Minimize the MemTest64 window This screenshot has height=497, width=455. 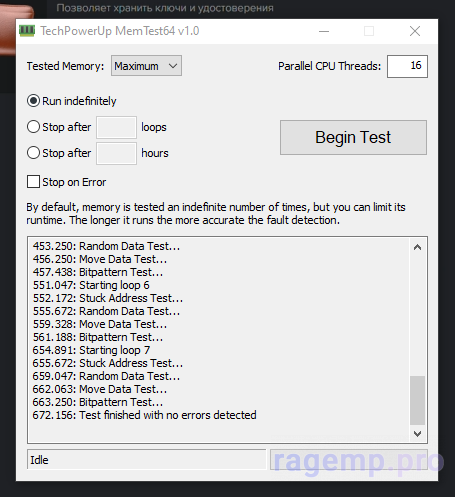click(324, 31)
